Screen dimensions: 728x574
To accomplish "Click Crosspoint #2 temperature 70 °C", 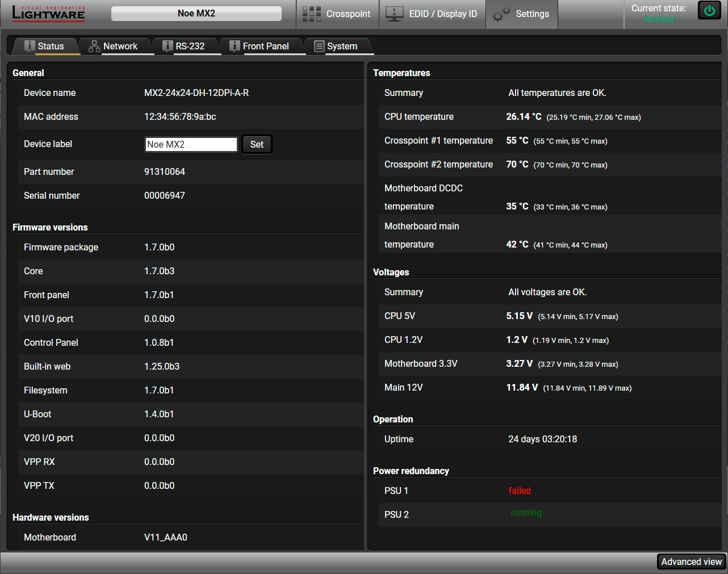I will pos(517,164).
